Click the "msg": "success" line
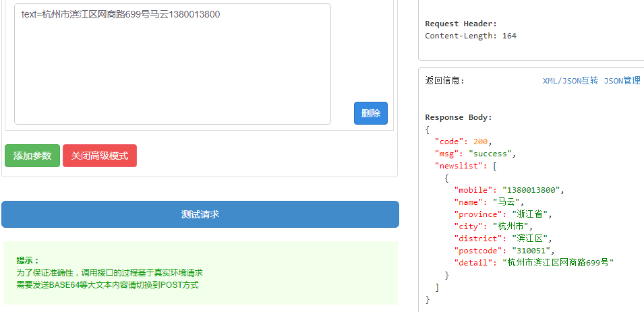The height and width of the screenshot is (312, 644). [475, 154]
